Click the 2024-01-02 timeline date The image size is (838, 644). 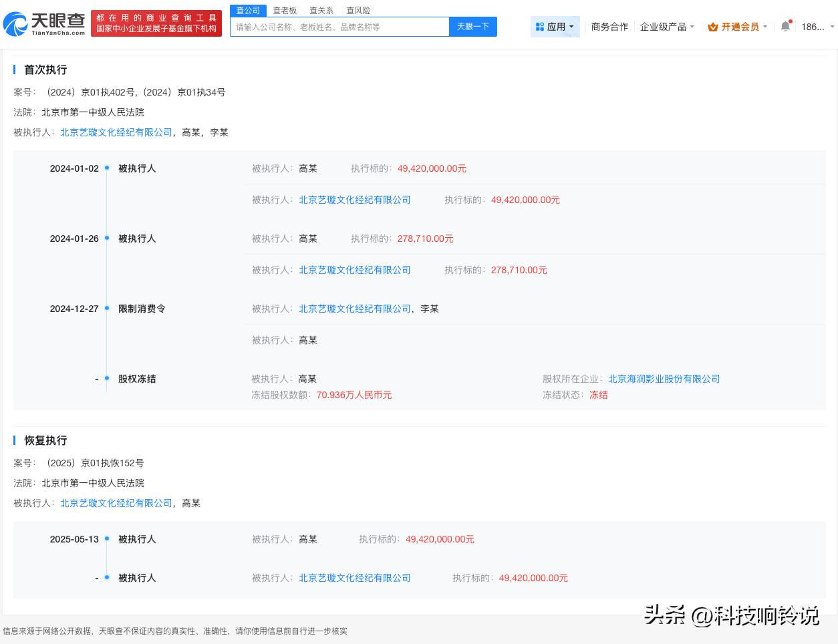pos(74,168)
